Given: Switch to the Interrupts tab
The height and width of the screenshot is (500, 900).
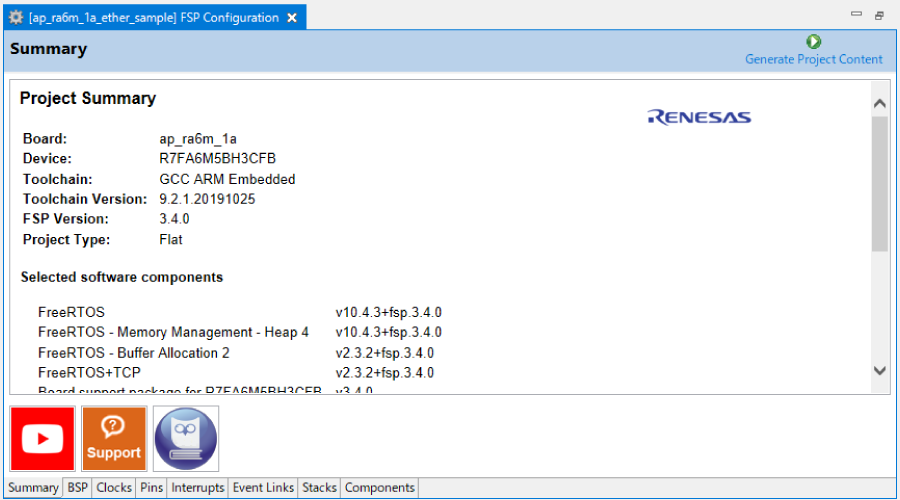Looking at the screenshot, I should [197, 487].
